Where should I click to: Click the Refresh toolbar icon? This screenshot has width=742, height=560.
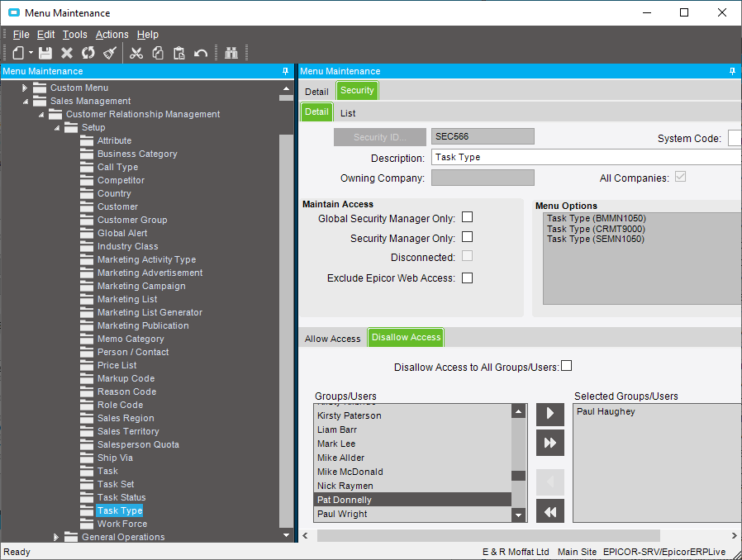(88, 53)
